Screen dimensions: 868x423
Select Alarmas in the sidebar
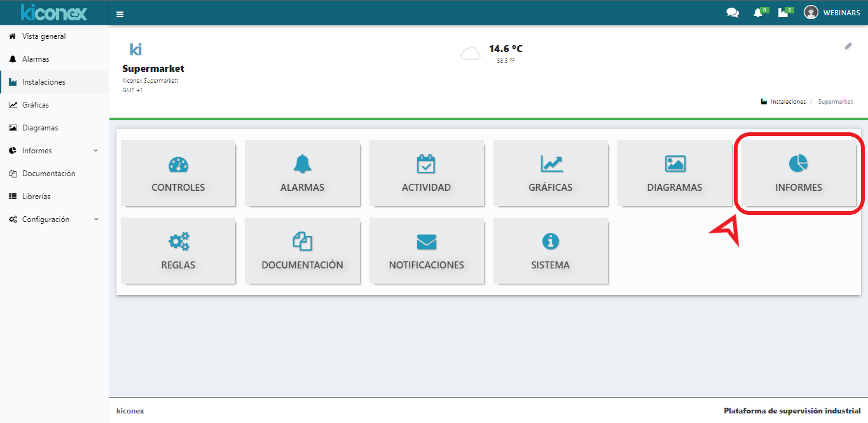click(35, 59)
